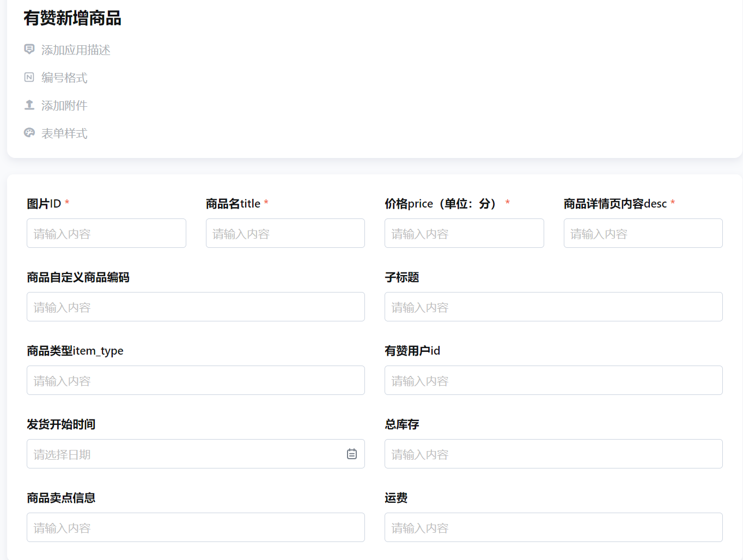Click the 运费 label

(x=396, y=498)
